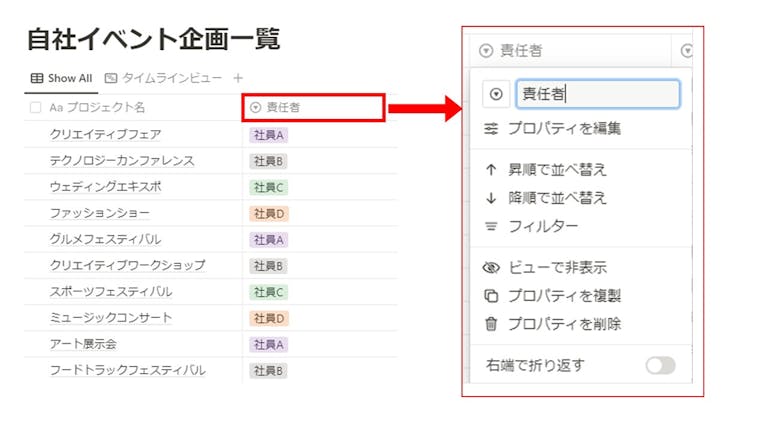This screenshot has width=768, height=432.
Task: Open the クリエイティブワークショップ project page
Action: tap(127, 265)
